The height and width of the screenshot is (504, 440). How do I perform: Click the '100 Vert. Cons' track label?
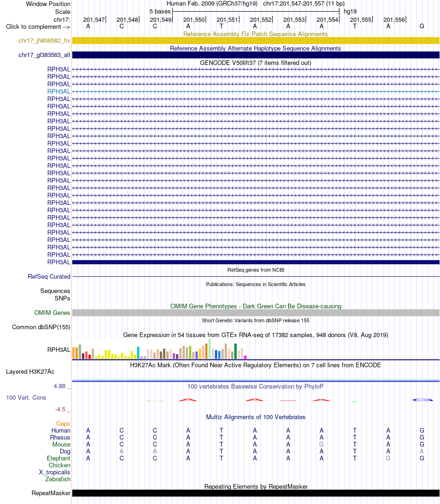[x=26, y=398]
